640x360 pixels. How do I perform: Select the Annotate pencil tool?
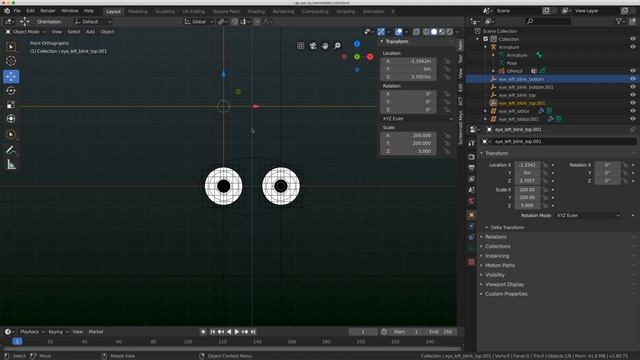(11, 150)
